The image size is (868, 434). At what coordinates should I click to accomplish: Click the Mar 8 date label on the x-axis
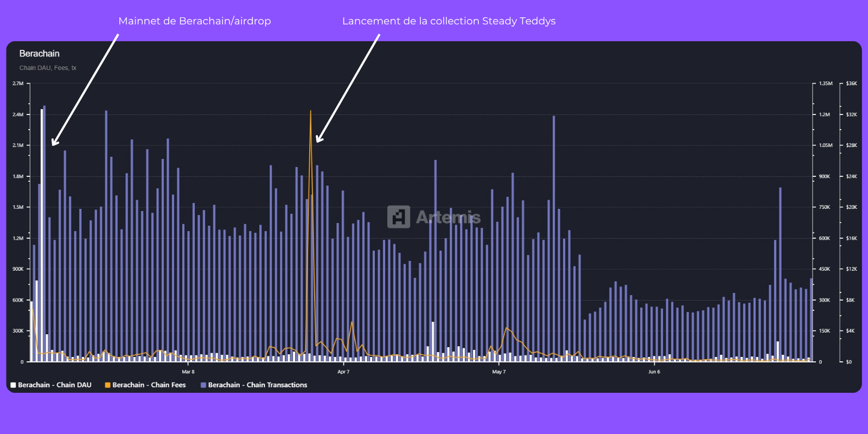coord(188,372)
